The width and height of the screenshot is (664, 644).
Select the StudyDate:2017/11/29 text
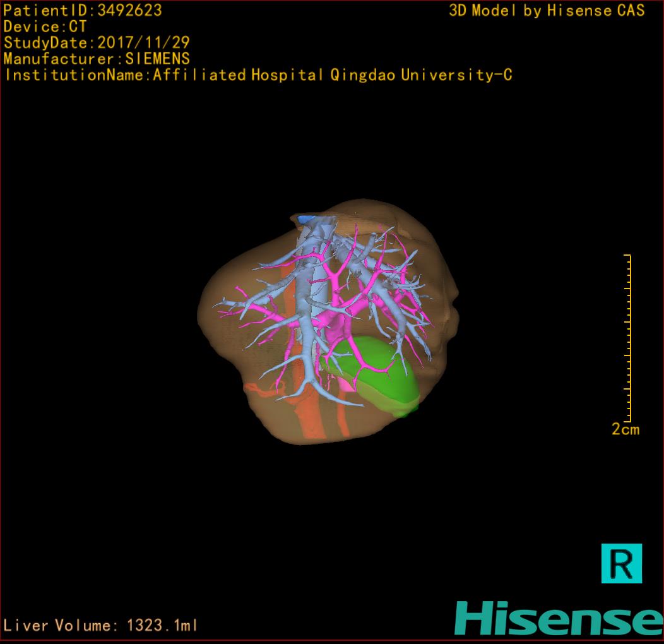point(97,42)
